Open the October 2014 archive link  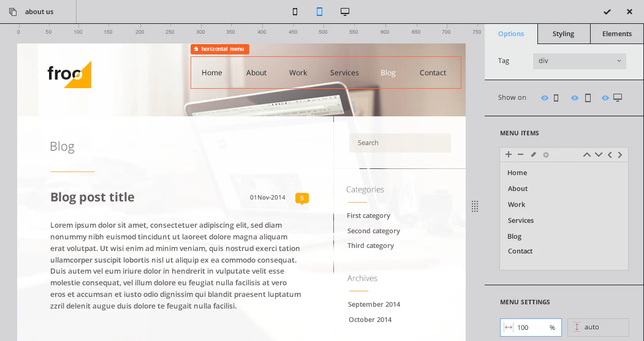point(370,320)
